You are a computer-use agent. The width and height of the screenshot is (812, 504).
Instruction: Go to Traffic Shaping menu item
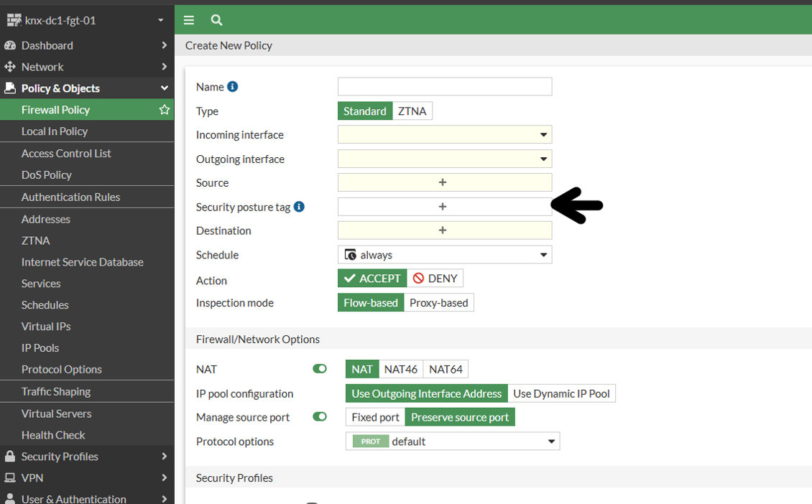tap(56, 391)
